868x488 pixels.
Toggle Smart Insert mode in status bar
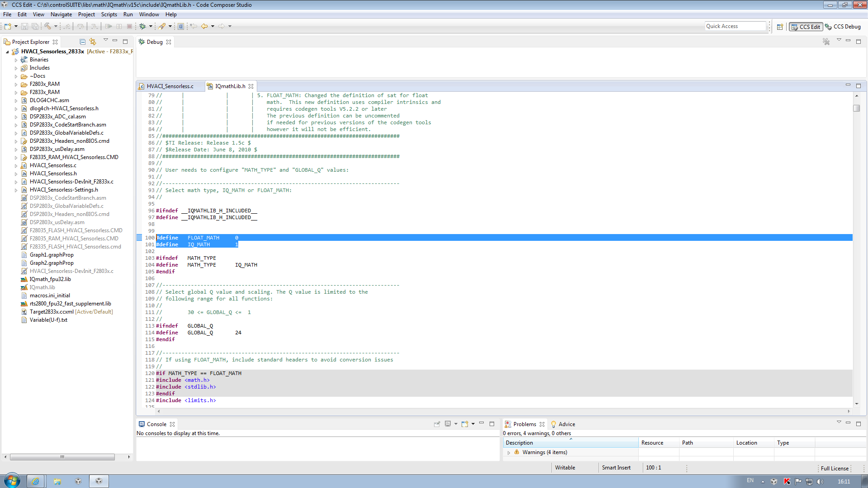[x=616, y=468]
